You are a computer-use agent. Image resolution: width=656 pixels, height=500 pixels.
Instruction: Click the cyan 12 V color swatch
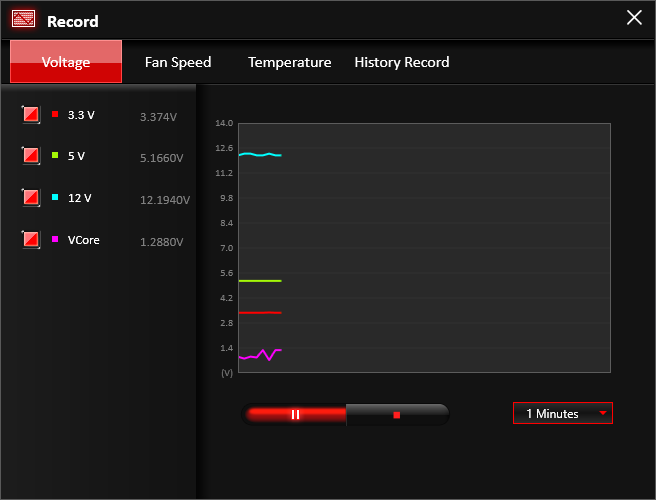55,198
